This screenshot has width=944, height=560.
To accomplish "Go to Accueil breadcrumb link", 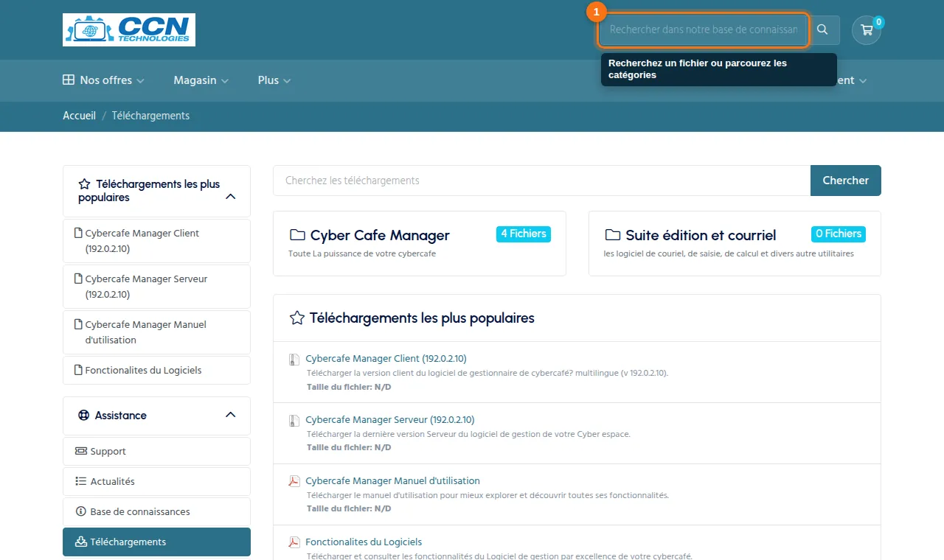I will [x=79, y=116].
